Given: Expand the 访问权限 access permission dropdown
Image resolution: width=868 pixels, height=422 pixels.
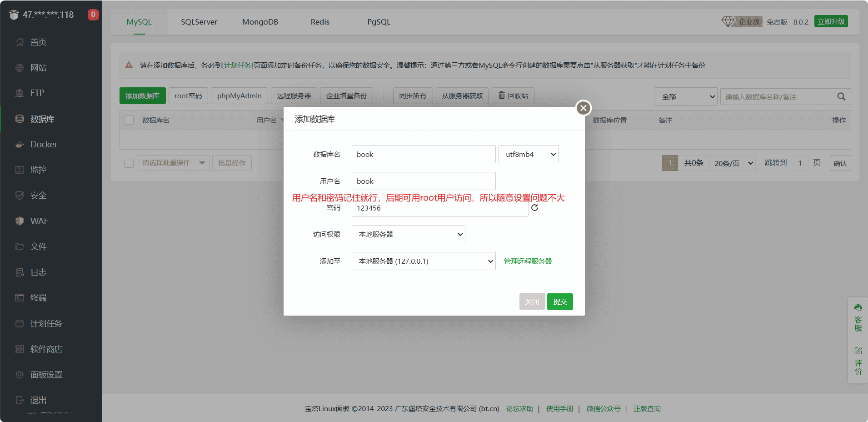Looking at the screenshot, I should pyautogui.click(x=408, y=234).
